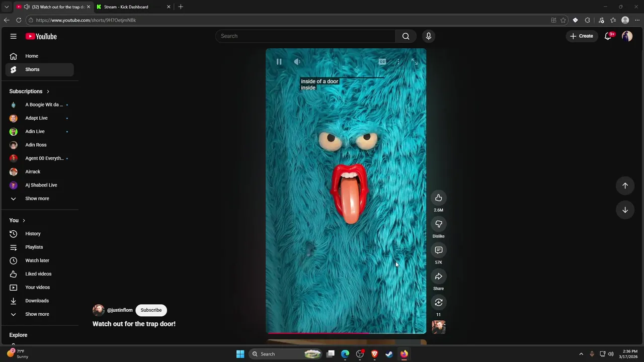Click the browser address bar URL
Screen dimensions: 644x362
pyautogui.click(x=86, y=20)
